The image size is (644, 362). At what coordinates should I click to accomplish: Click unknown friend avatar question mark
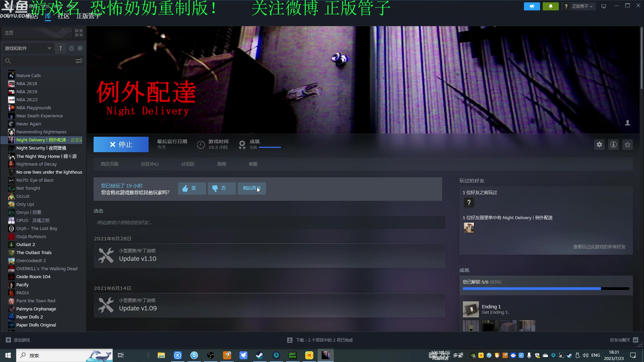(469, 202)
